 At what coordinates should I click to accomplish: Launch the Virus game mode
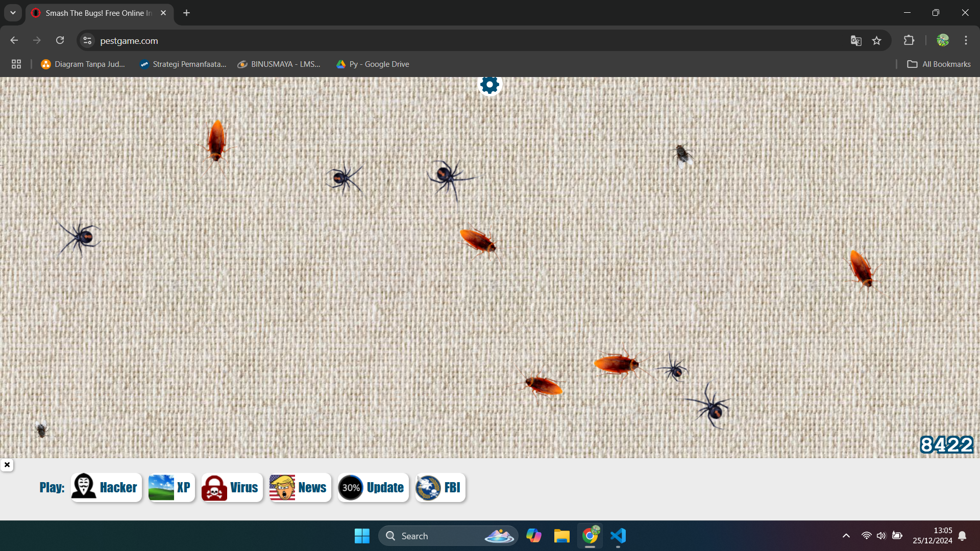(231, 487)
